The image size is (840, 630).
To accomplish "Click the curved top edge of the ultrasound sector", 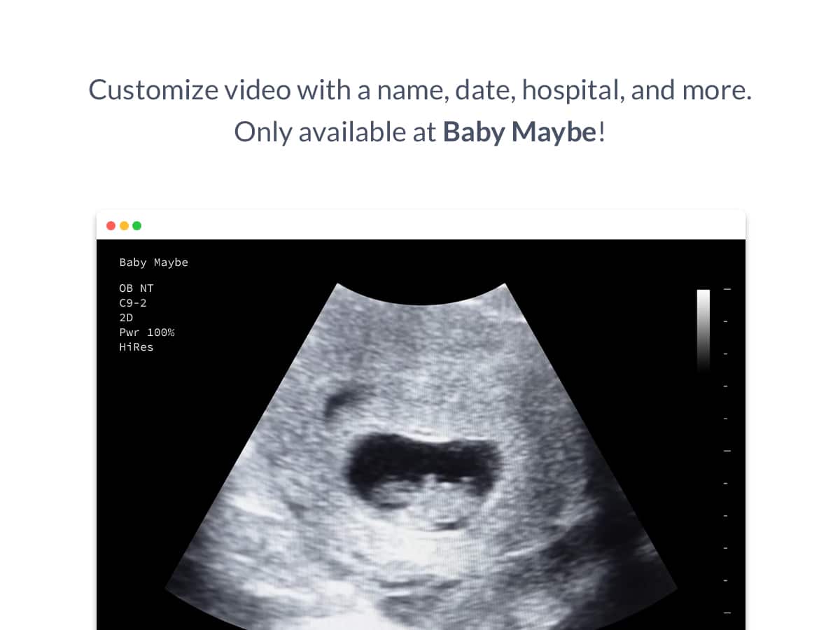I will [x=420, y=304].
